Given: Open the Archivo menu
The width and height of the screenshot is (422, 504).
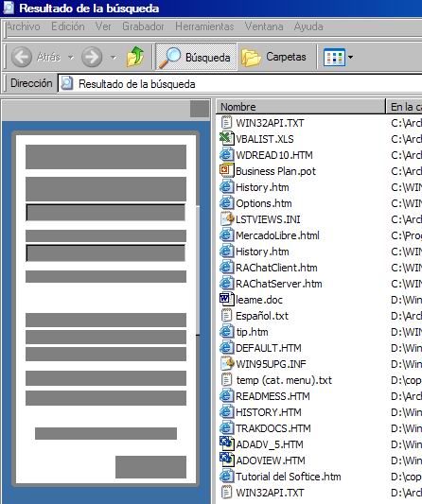Looking at the screenshot, I should (24, 26).
